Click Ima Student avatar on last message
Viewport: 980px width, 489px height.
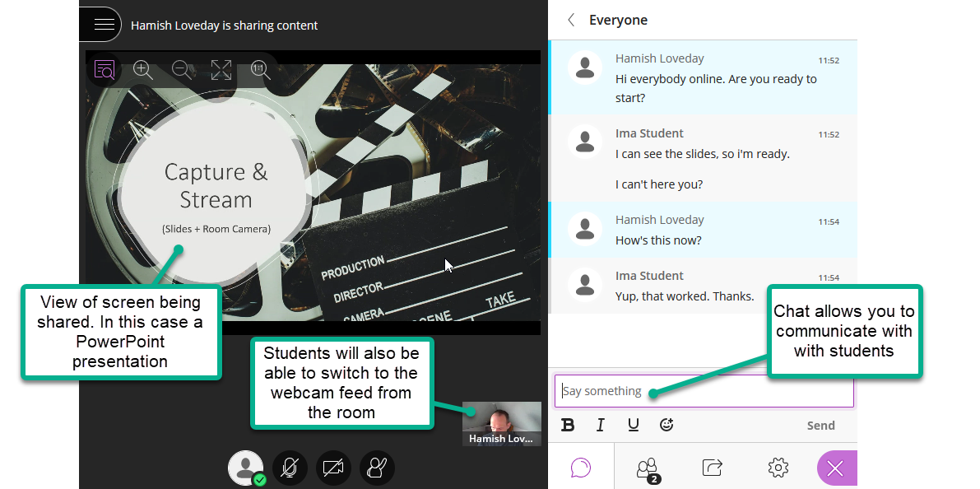click(x=585, y=285)
